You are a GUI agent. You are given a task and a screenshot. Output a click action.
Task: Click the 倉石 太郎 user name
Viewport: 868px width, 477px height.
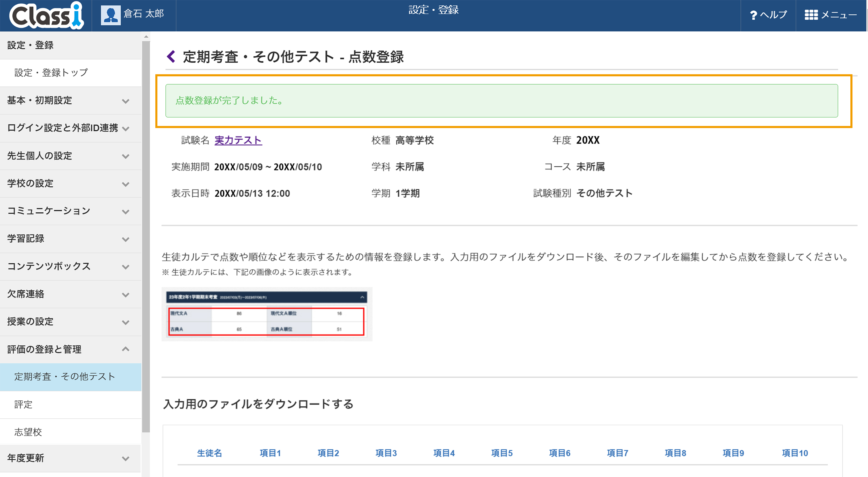[x=144, y=13]
